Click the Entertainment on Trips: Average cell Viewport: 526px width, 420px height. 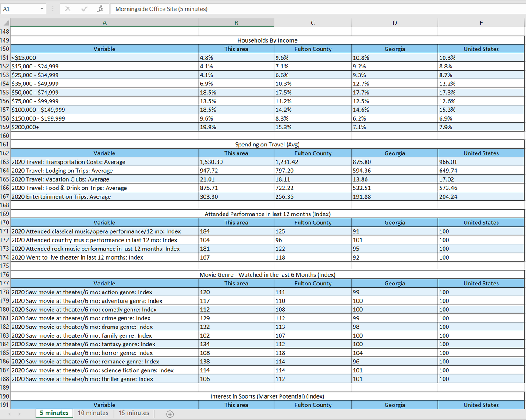104,196
